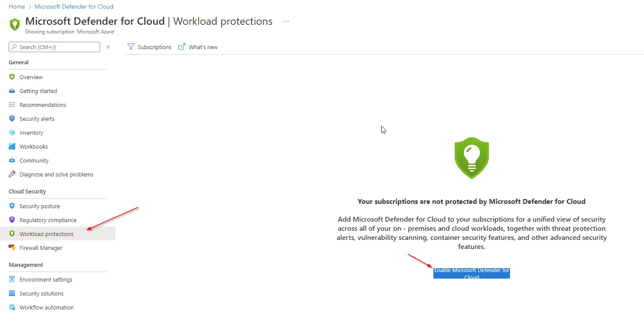
Task: Click the "Showing subscription 'Microsoft Azure'" text
Action: [70, 32]
